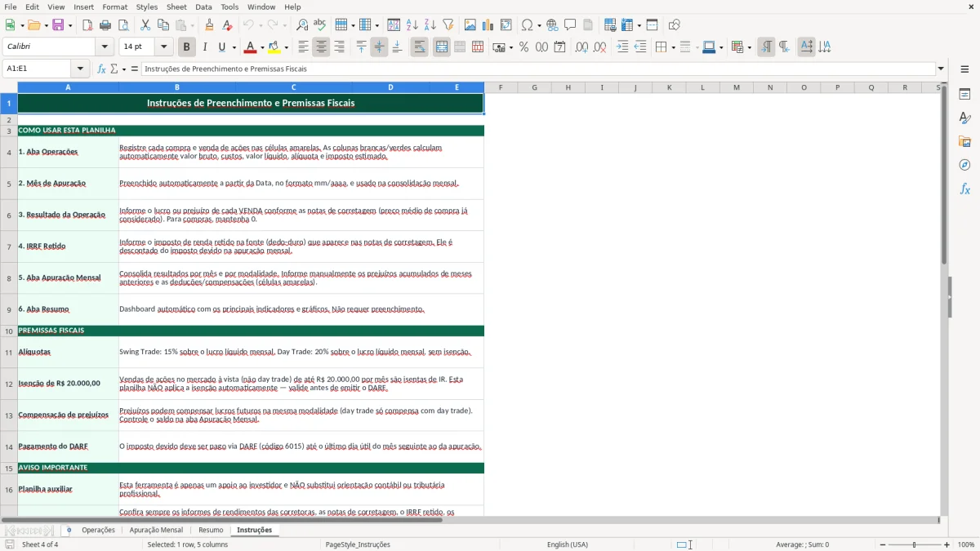980x551 pixels.
Task: Click in the formula input line
Action: pos(538,69)
